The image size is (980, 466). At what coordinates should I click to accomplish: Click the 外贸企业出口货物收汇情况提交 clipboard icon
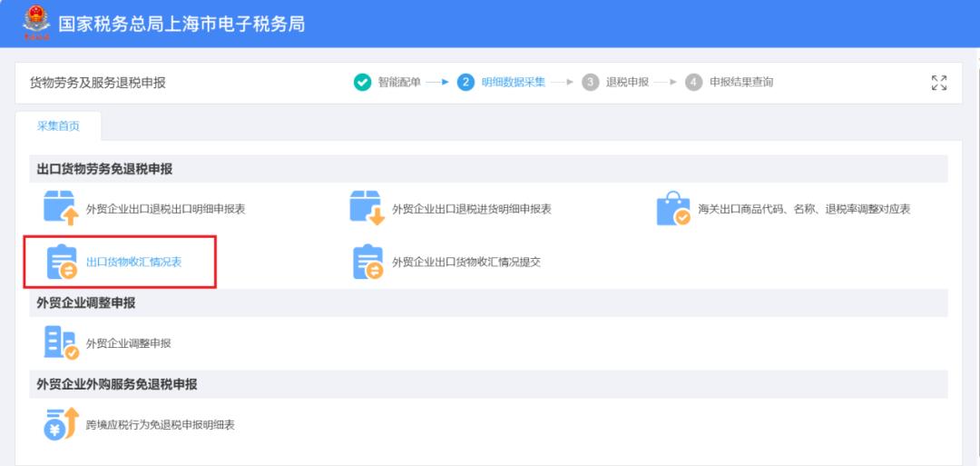point(368,263)
